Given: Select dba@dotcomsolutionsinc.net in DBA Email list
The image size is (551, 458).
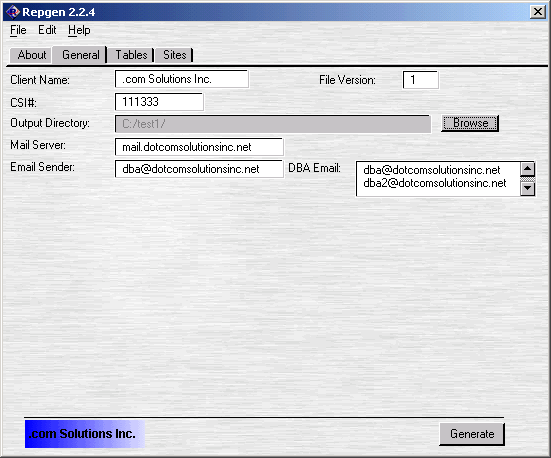Looking at the screenshot, I should 432,170.
